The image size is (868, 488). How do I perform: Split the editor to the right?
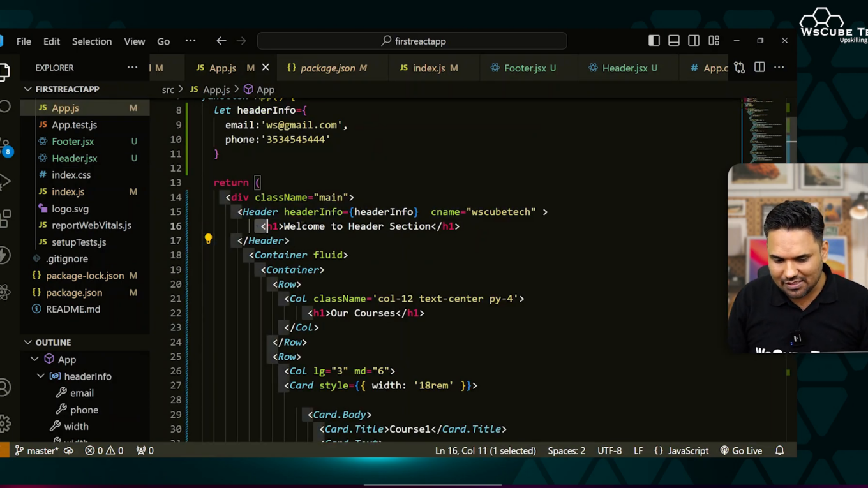[759, 68]
